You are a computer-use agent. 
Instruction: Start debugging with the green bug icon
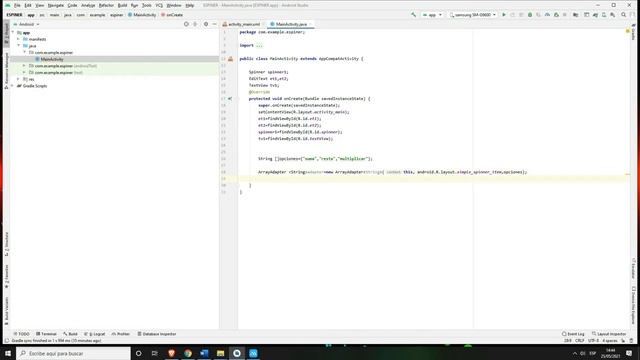tap(530, 15)
